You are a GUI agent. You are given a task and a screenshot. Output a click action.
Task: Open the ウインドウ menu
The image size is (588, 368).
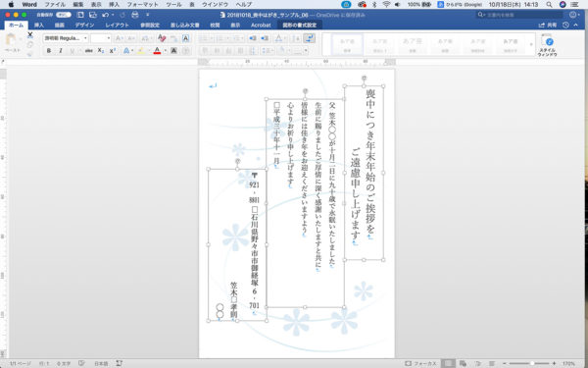[215, 5]
